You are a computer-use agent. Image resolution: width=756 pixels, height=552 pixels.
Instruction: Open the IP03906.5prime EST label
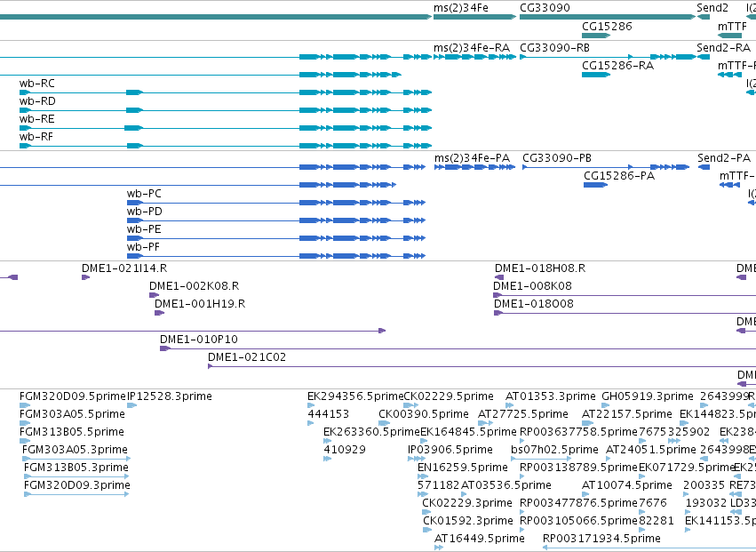tap(450, 450)
